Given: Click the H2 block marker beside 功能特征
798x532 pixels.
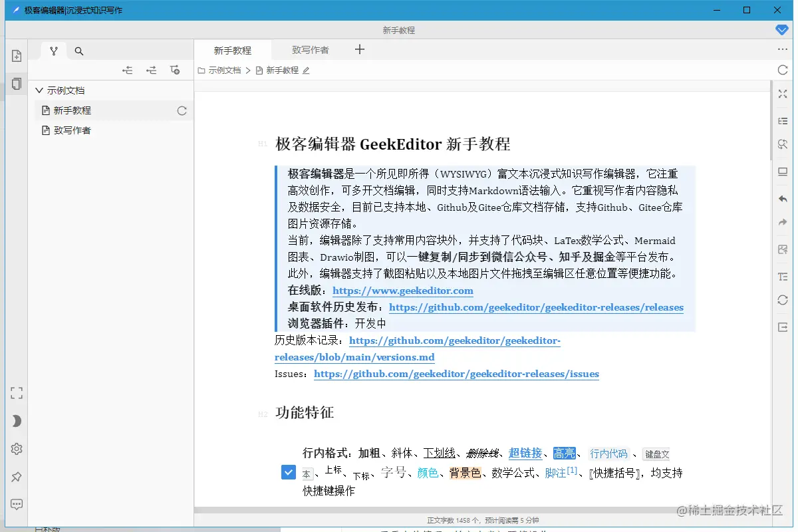Looking at the screenshot, I should pyautogui.click(x=263, y=414).
